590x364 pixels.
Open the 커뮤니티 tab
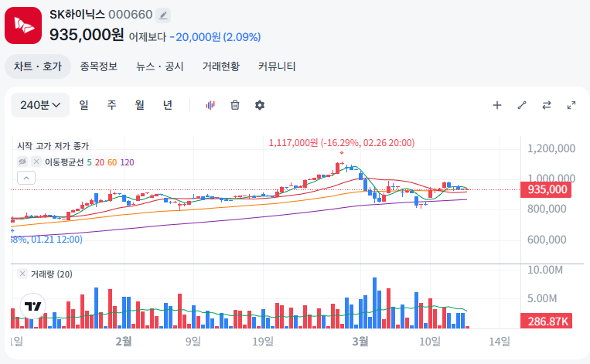point(277,66)
